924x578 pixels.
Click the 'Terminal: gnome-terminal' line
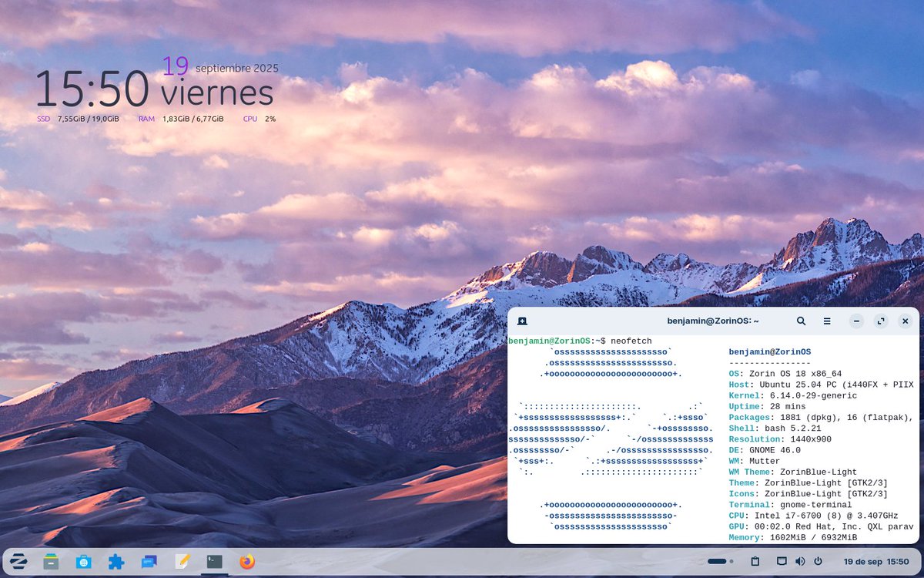pos(790,505)
